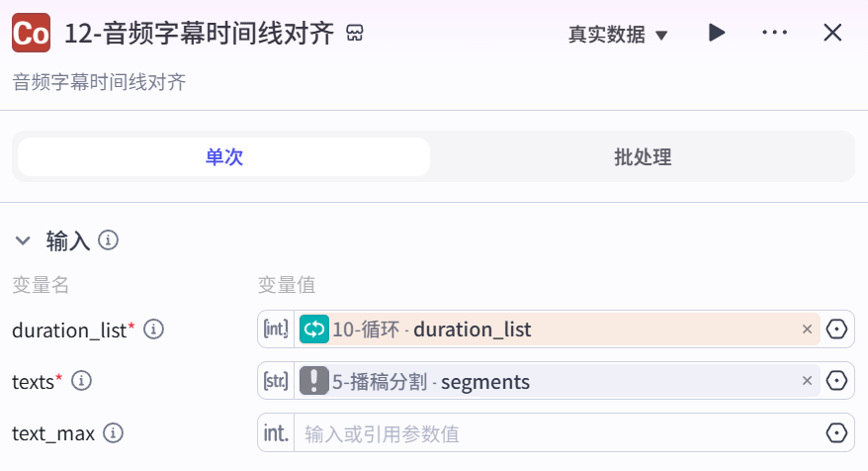Select the 单次 tab
The image size is (868, 471).
(x=223, y=156)
